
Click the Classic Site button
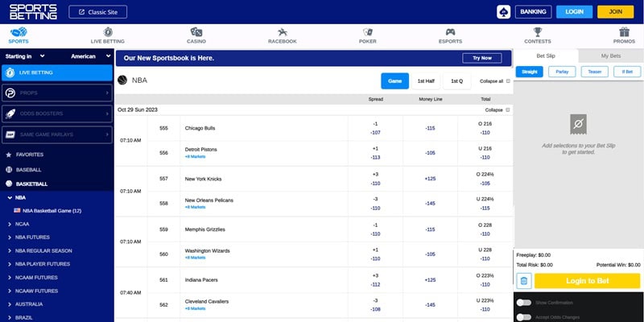[x=97, y=12]
